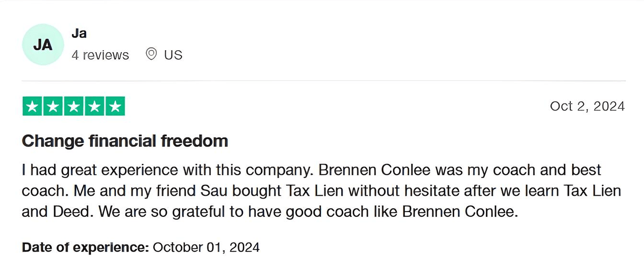Click the review date "Oct 2, 2024"
This screenshot has height=268, width=644.
pos(587,106)
